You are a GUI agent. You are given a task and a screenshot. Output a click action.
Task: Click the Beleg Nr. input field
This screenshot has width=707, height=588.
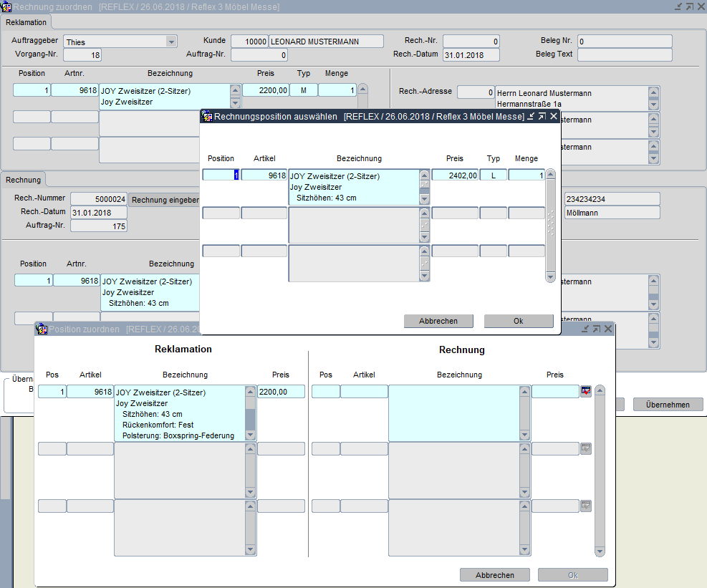point(624,42)
